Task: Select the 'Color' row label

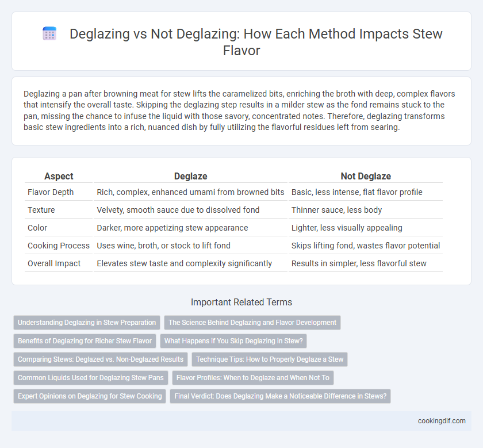Action: [x=37, y=228]
